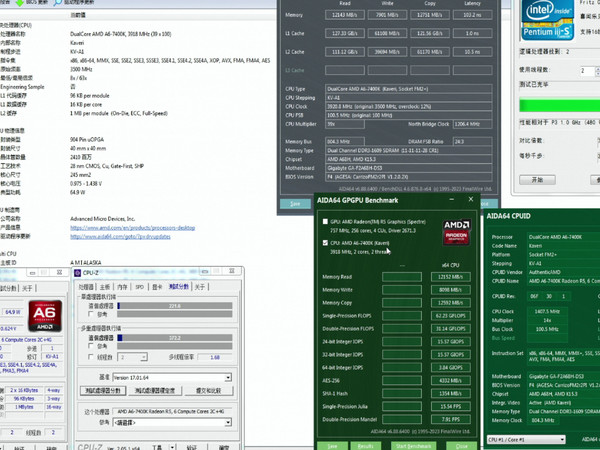Switch to the CPU-Z memory tab

tap(122, 287)
